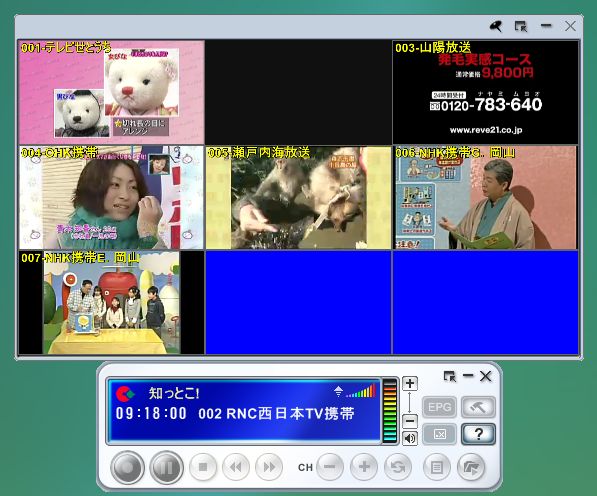
Task: Close the player control panel
Action: 485,376
